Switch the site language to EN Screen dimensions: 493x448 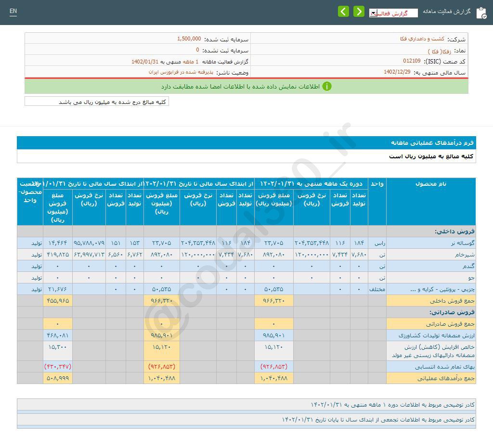click(13, 12)
